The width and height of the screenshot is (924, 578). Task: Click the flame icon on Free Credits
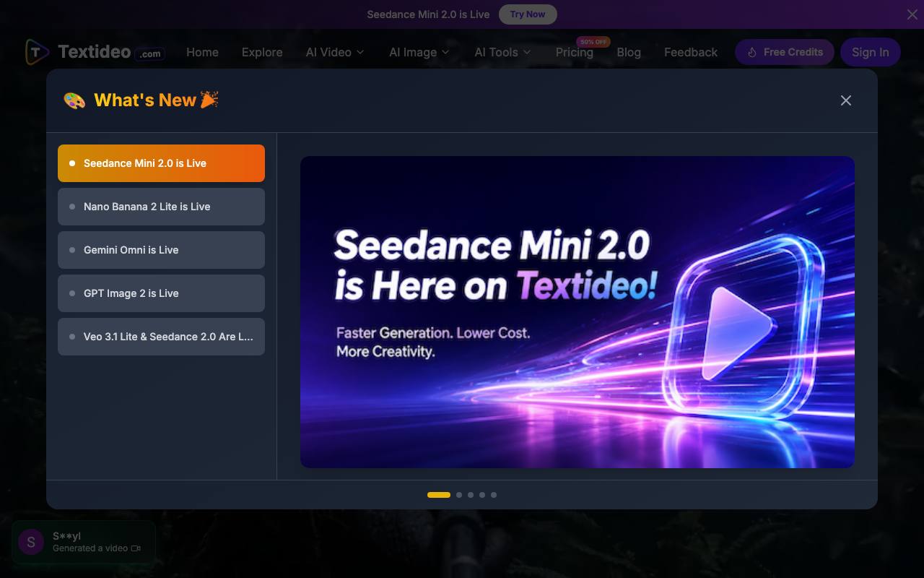tap(752, 52)
